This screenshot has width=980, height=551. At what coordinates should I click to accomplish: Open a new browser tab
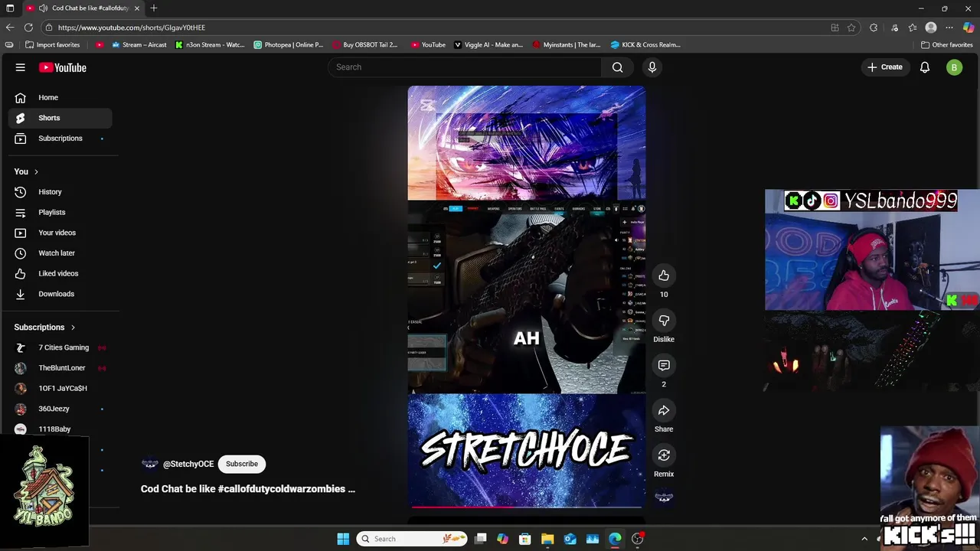[x=154, y=8]
